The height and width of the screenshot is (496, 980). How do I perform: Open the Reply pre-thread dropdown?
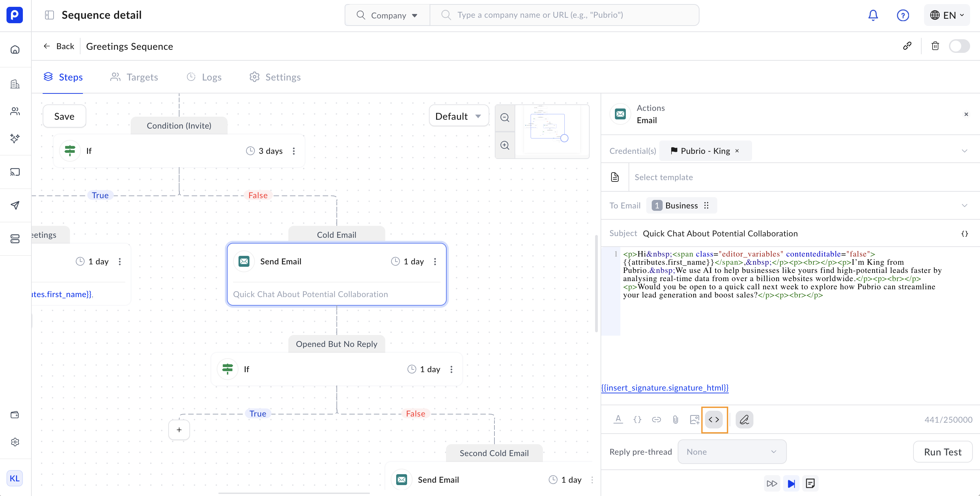click(x=732, y=452)
